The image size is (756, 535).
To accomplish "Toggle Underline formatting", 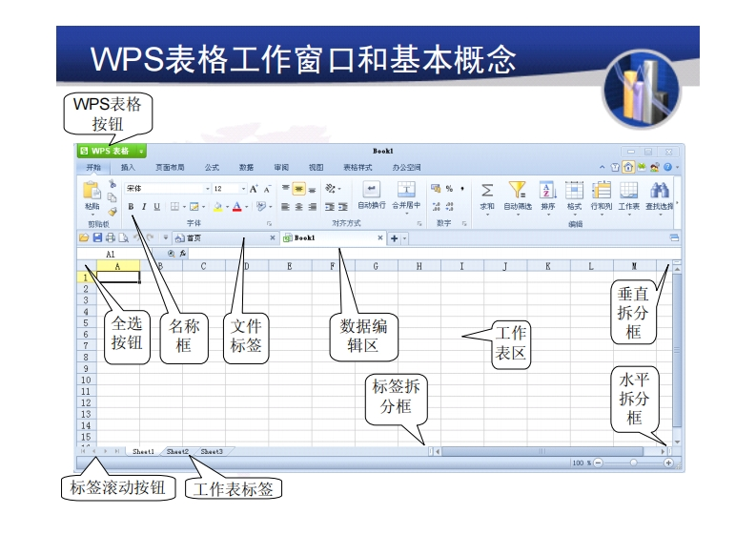I will pos(157,206).
